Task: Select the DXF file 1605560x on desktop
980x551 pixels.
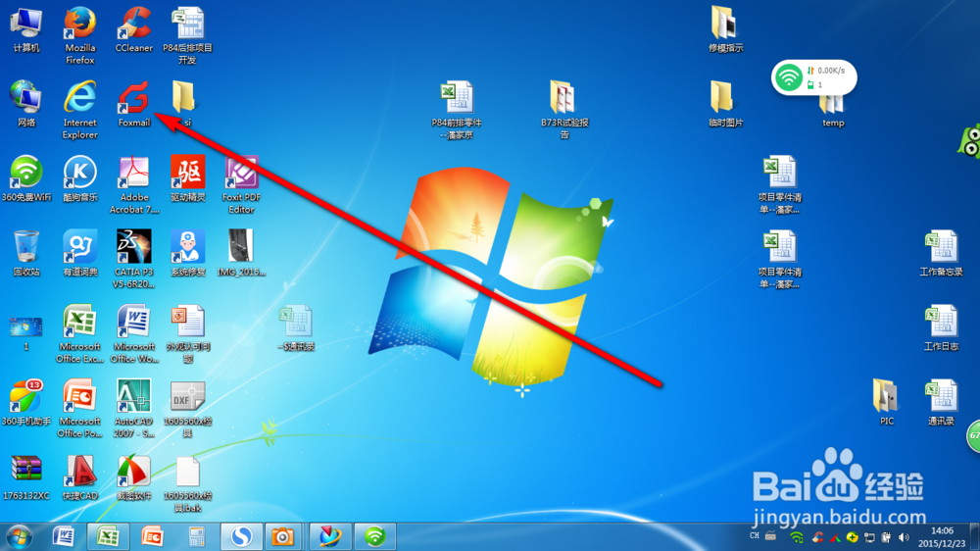Action: 187,408
